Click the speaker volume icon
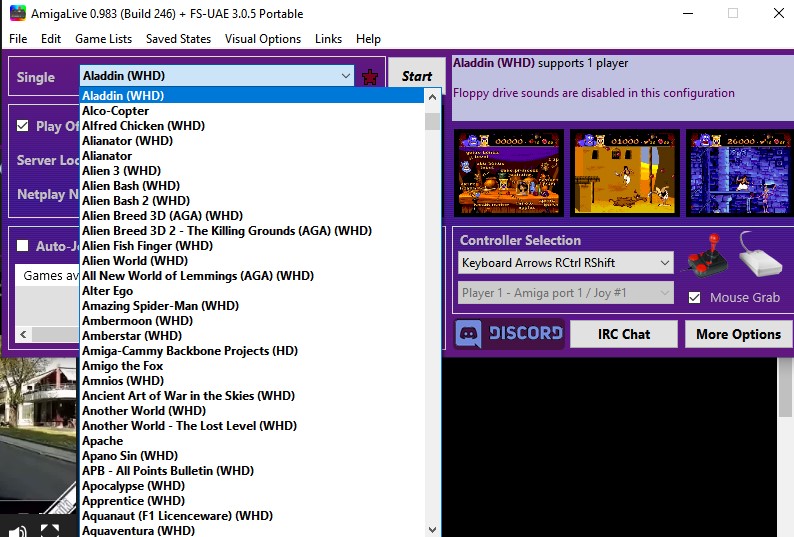This screenshot has height=537, width=794. pos(17,529)
